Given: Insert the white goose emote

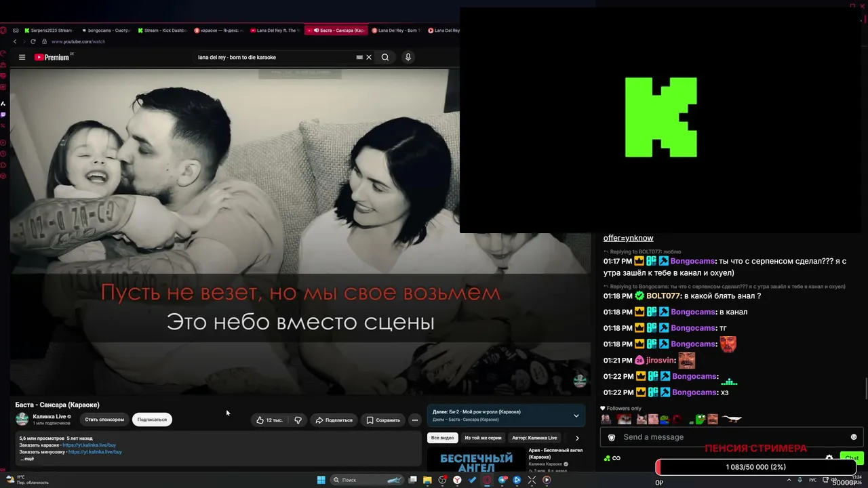Looking at the screenshot, I should pos(732,420).
